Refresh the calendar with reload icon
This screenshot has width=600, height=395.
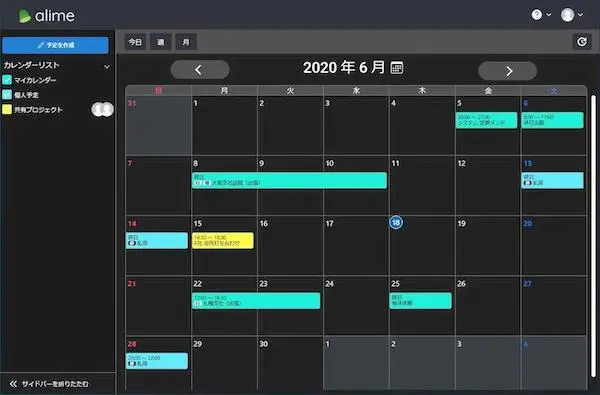click(x=582, y=42)
